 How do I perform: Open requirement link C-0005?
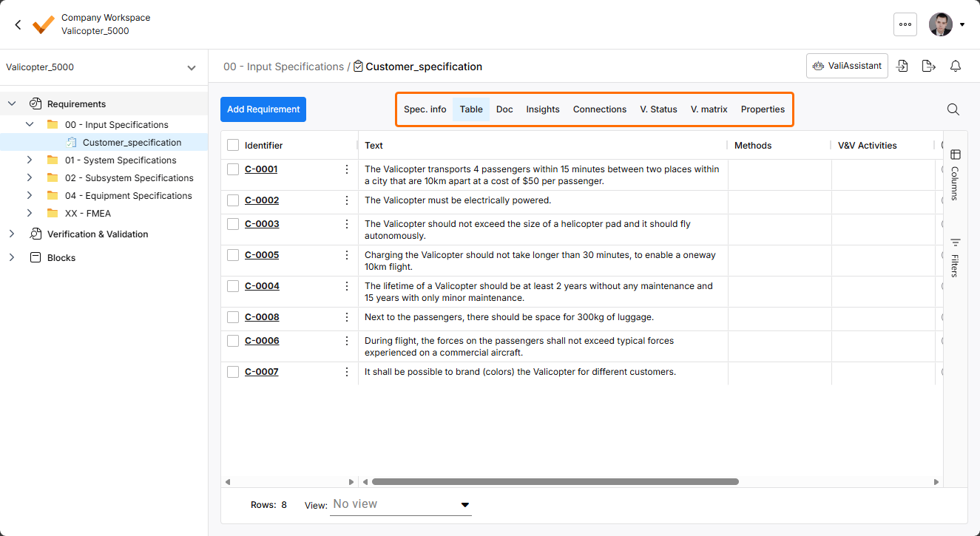262,255
